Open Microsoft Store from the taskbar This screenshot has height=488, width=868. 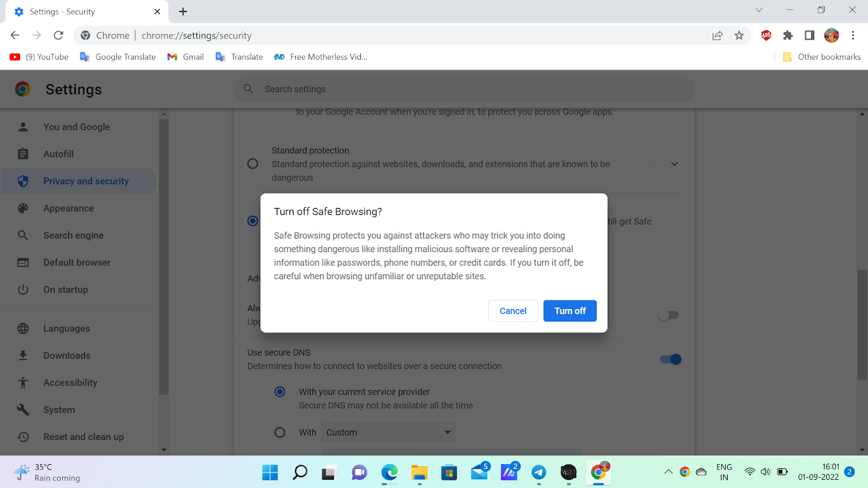(449, 472)
